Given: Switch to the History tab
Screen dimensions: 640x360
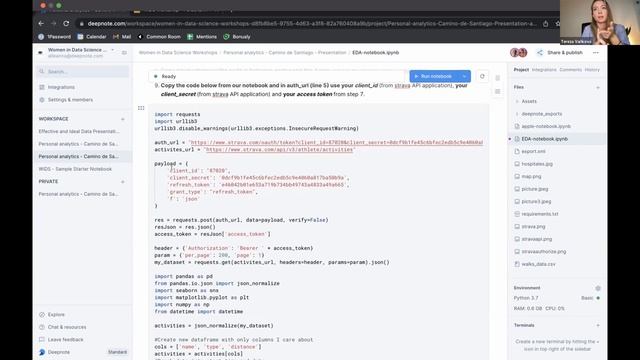Looking at the screenshot, I should 592,70.
